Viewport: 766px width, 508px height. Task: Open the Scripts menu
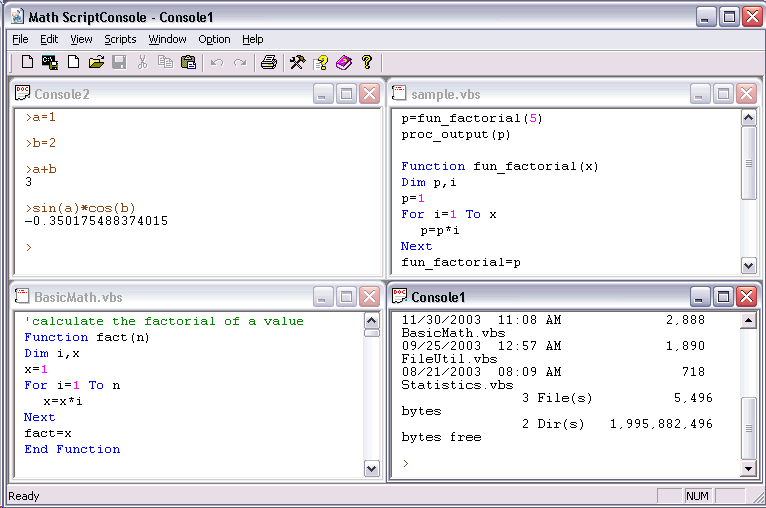[x=120, y=39]
